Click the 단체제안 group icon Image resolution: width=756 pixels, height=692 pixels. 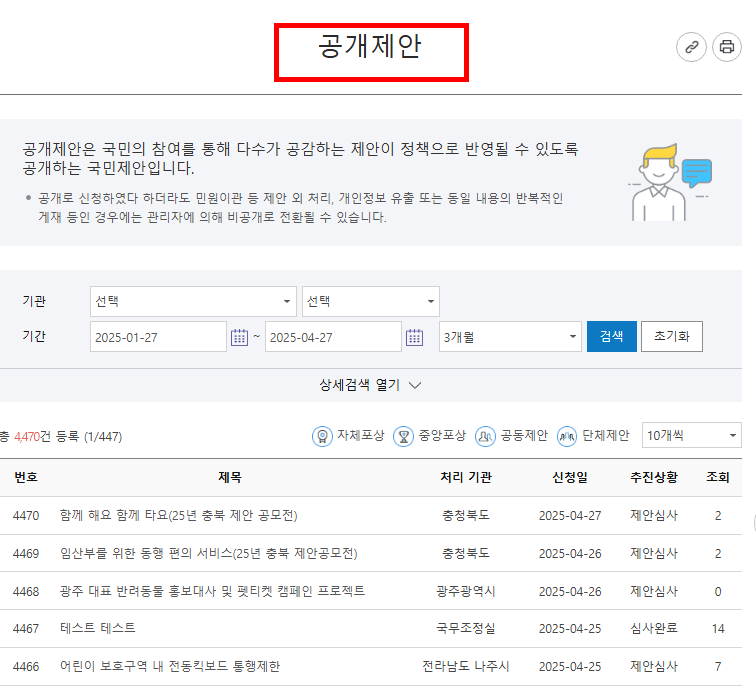pyautogui.click(x=567, y=436)
